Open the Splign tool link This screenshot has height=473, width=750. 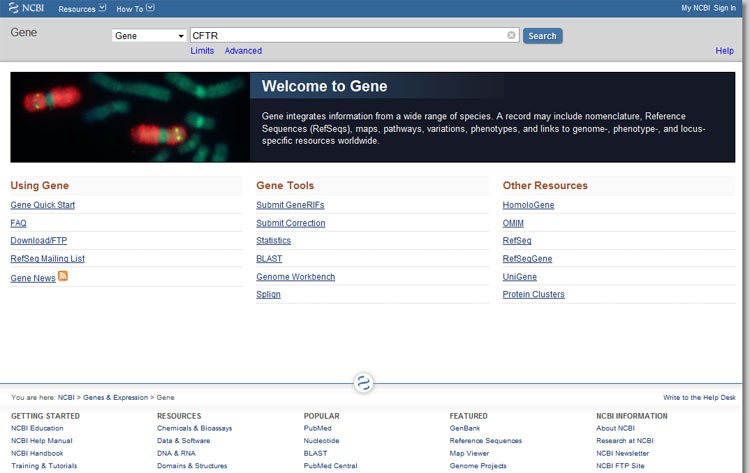click(268, 294)
